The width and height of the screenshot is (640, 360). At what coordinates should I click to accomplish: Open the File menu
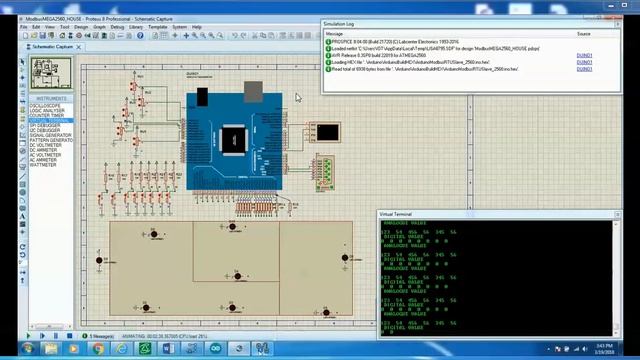[24, 27]
